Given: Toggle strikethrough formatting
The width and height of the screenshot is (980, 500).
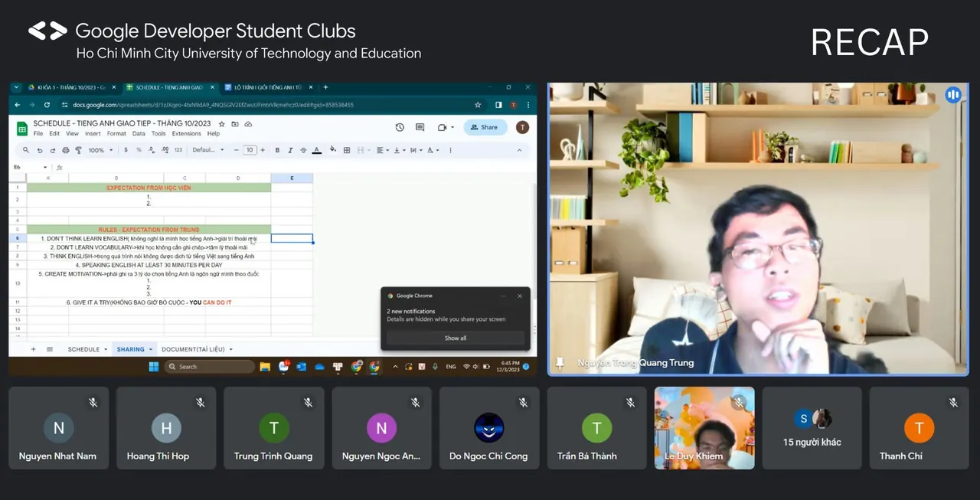Looking at the screenshot, I should pos(303,150).
